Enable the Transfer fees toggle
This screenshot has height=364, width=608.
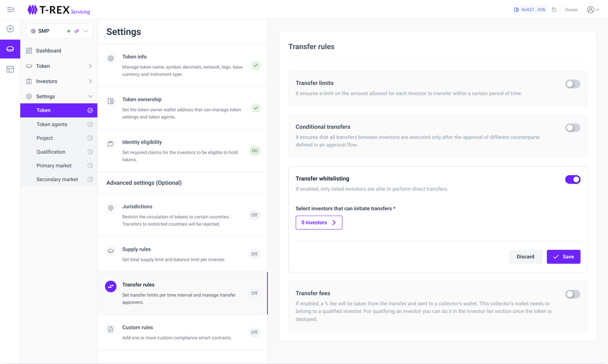[x=572, y=294]
